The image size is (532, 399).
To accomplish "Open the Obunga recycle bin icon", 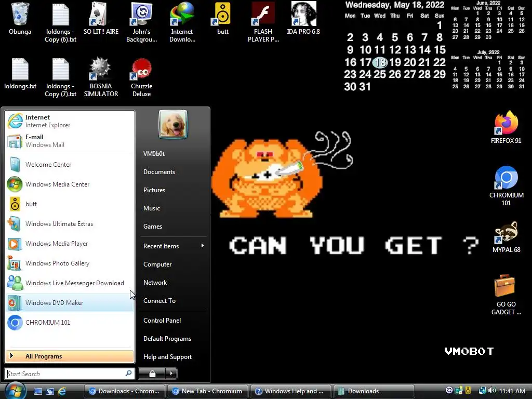I will coord(20,19).
